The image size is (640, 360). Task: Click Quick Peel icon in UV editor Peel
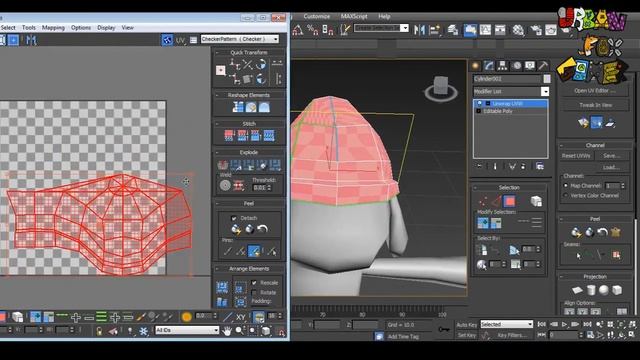point(236,229)
